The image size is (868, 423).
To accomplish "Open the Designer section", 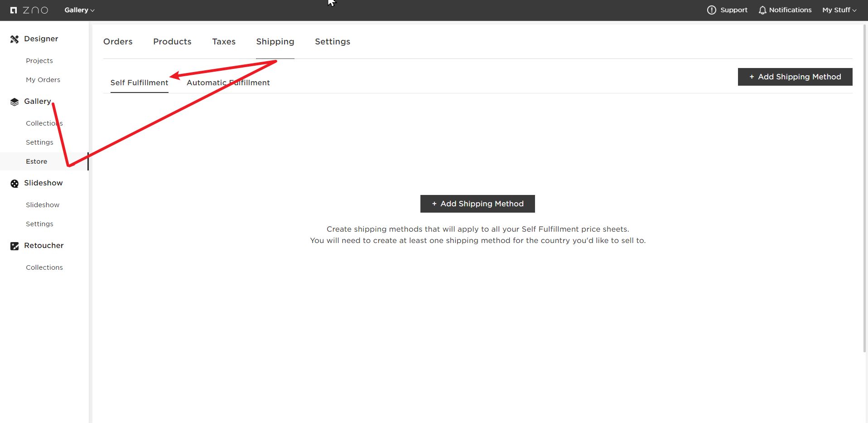I will pos(41,39).
